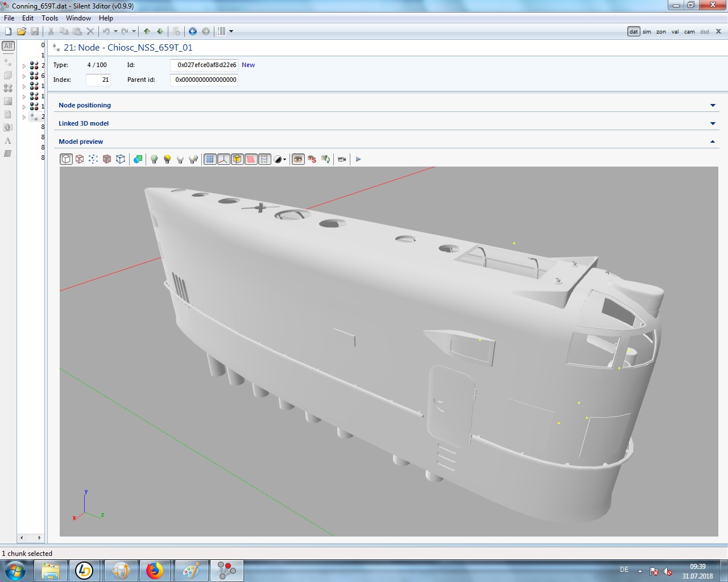728x582 pixels.
Task: Filter tree by textures image icon
Action: (x=8, y=101)
